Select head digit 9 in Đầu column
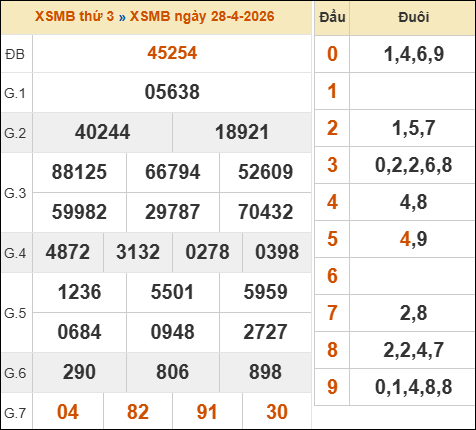This screenshot has height=430, width=476. click(332, 387)
